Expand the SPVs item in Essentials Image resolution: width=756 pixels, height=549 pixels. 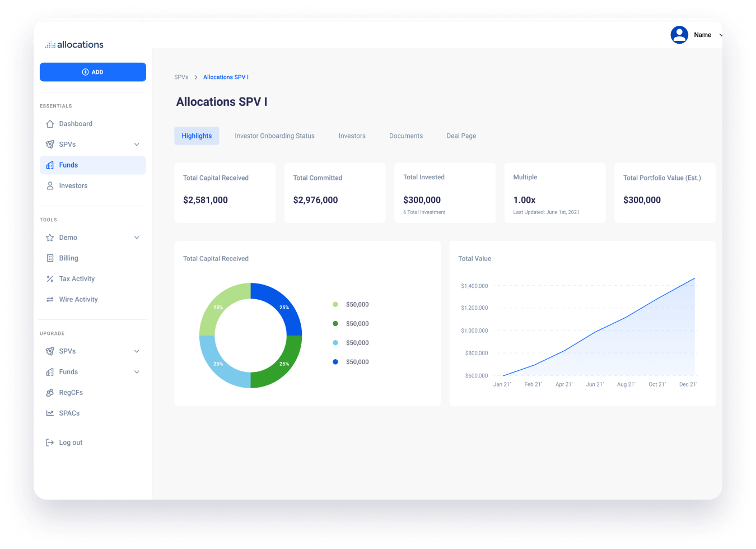coord(137,144)
